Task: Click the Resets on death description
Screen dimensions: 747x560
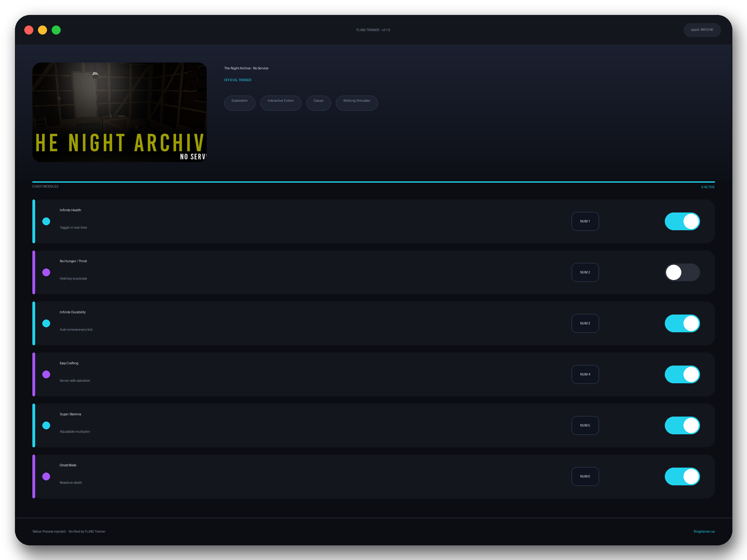Action: [x=71, y=482]
